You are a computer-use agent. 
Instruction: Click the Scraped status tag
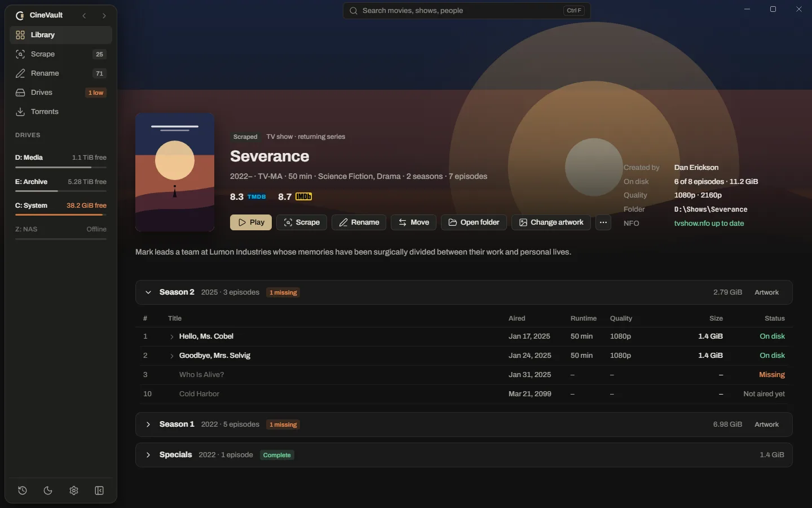pyautogui.click(x=245, y=137)
